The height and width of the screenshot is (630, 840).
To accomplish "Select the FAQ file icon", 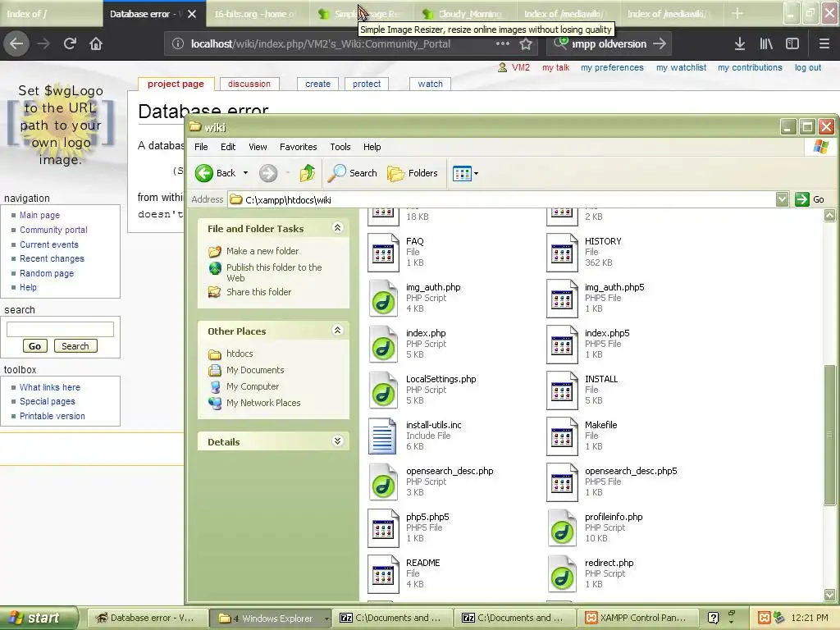I will click(383, 253).
